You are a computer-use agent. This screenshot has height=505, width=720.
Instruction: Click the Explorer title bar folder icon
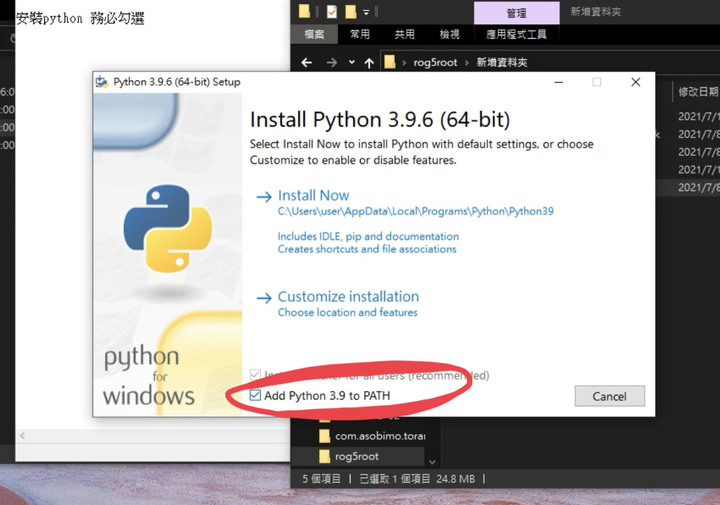coord(304,11)
